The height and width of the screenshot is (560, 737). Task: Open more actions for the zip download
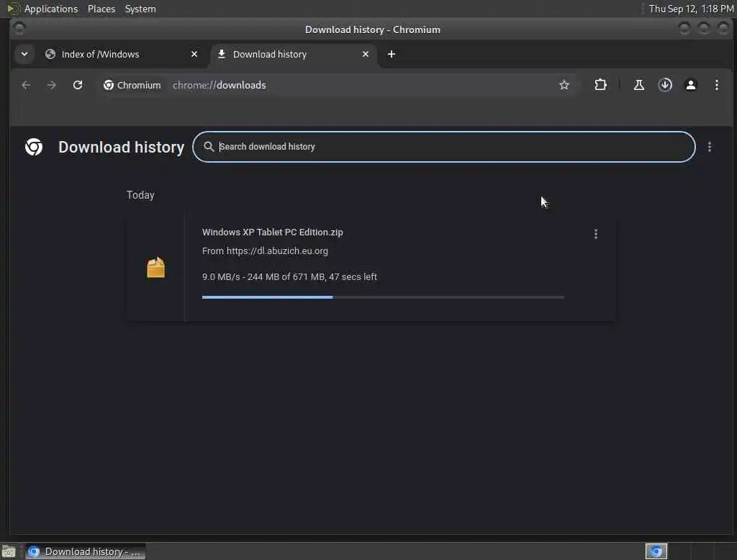pos(595,234)
